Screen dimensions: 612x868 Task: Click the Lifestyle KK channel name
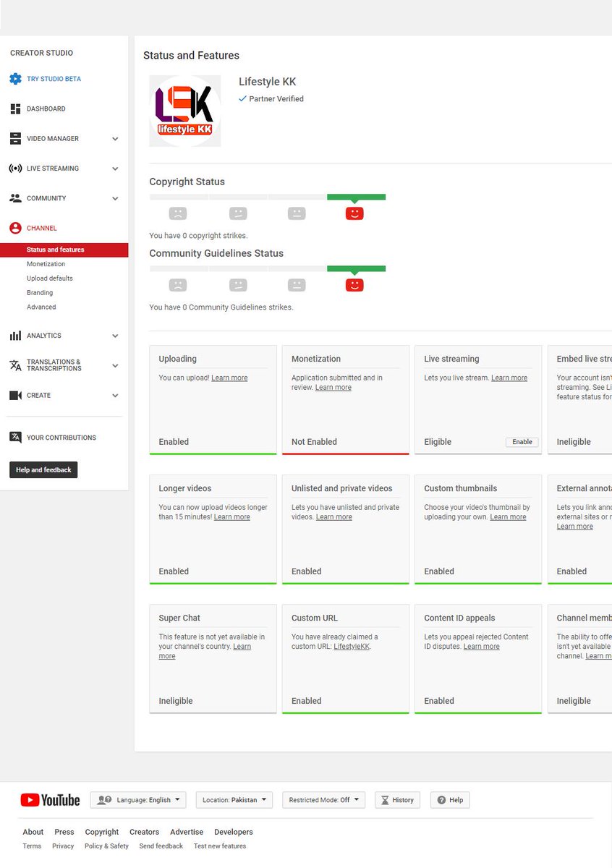tap(268, 82)
